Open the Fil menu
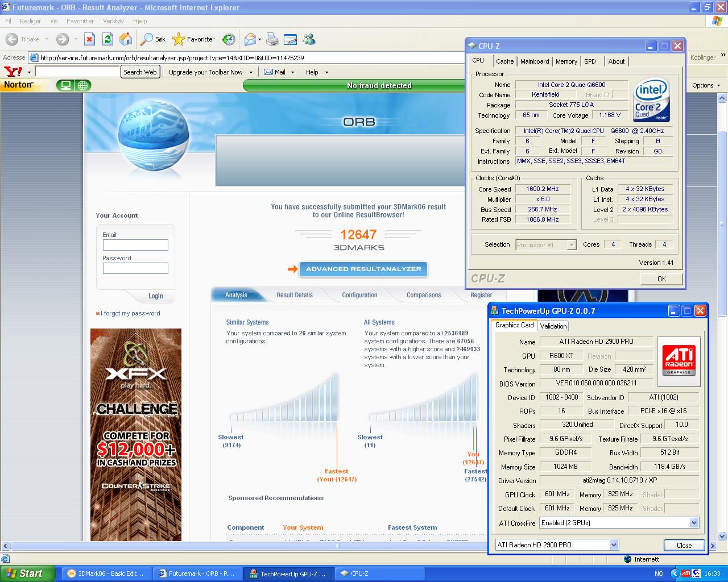This screenshot has width=728, height=582. click(8, 21)
